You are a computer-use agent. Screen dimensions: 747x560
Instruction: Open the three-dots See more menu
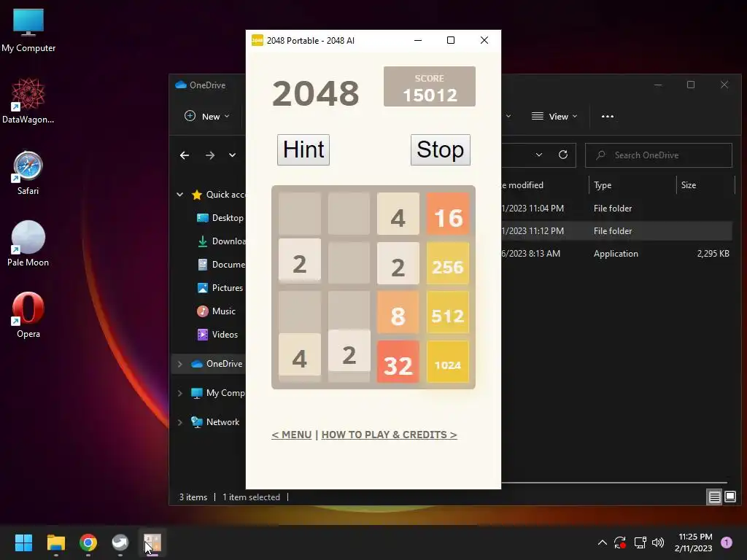pos(608,116)
